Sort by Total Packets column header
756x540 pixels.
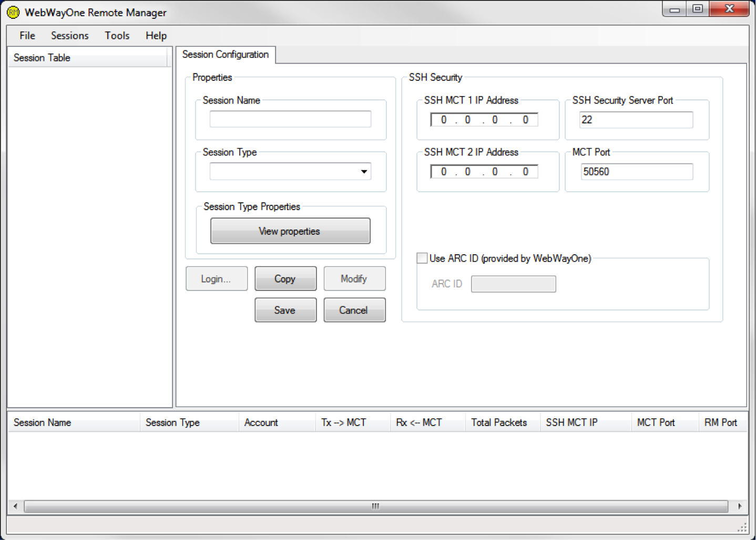[499, 423]
